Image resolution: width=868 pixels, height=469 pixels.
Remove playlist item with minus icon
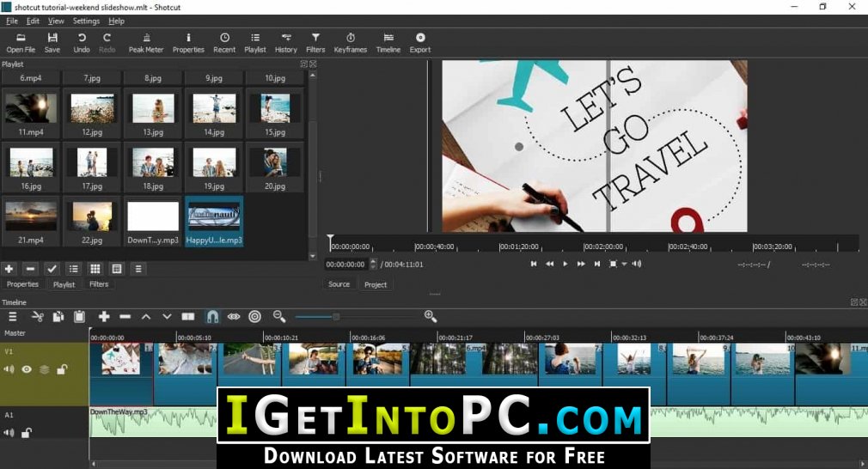(x=30, y=269)
